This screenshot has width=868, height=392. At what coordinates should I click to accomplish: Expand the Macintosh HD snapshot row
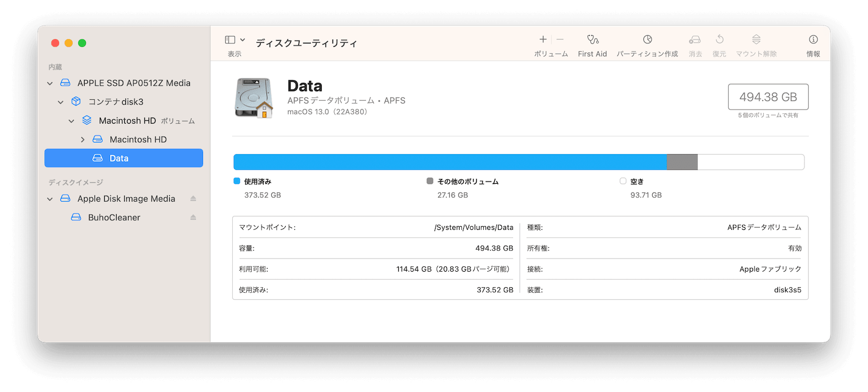tap(82, 139)
